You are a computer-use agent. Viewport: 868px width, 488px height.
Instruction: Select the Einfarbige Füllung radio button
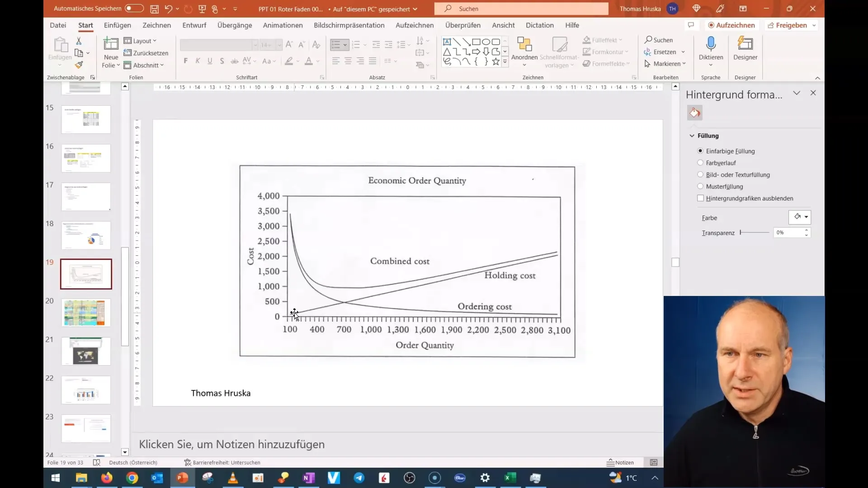[x=700, y=150]
